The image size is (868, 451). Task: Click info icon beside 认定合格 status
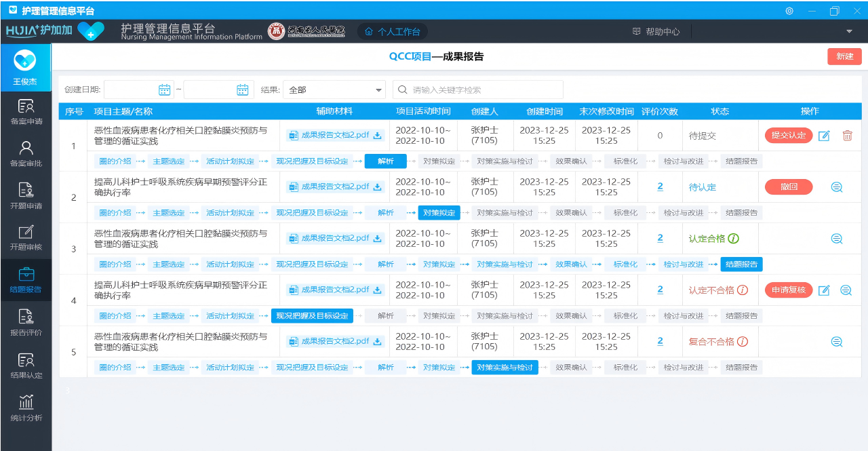click(734, 239)
